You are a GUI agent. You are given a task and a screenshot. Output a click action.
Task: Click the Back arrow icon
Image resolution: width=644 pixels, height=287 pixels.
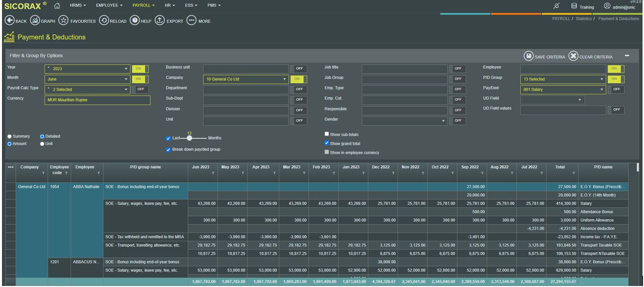pos(9,21)
